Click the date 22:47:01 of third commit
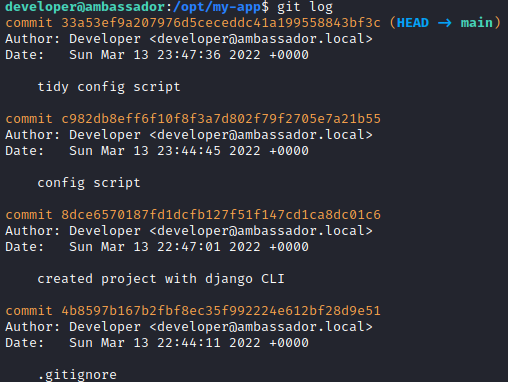This screenshot has width=508, height=382. tap(189, 247)
